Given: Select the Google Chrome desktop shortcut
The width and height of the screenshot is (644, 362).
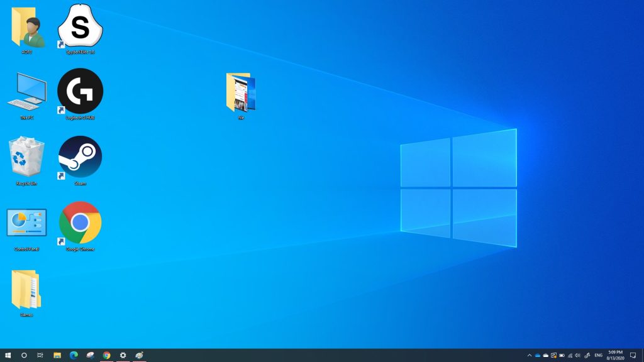Looking at the screenshot, I should point(80,226).
